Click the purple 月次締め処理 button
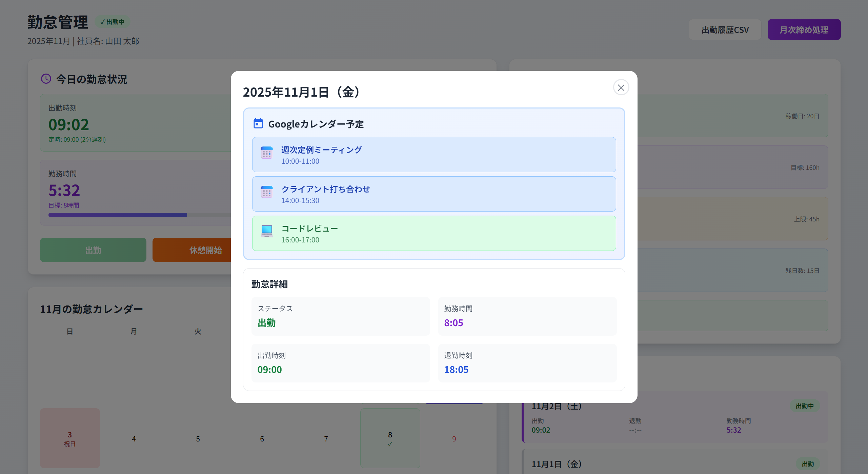 click(x=804, y=29)
